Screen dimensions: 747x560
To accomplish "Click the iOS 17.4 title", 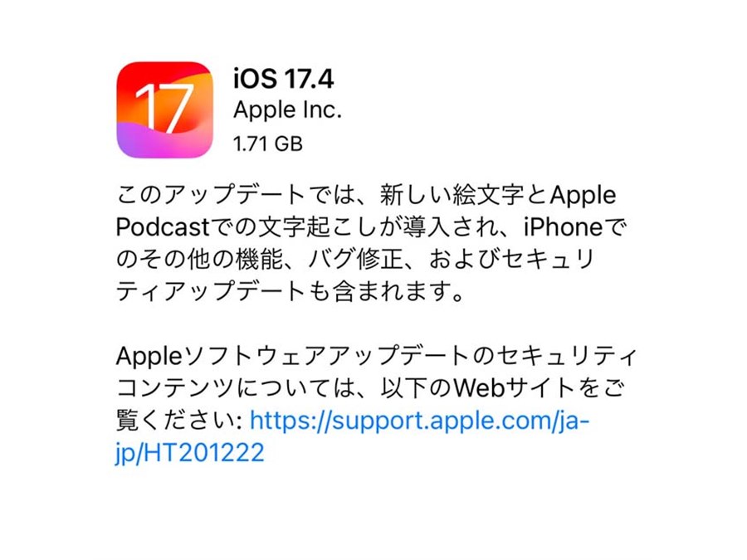I will 284,79.
